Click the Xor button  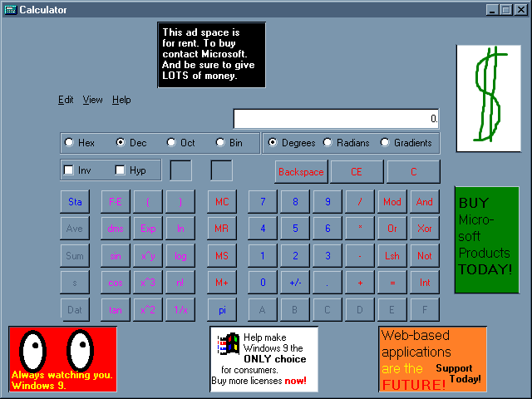[x=425, y=229]
